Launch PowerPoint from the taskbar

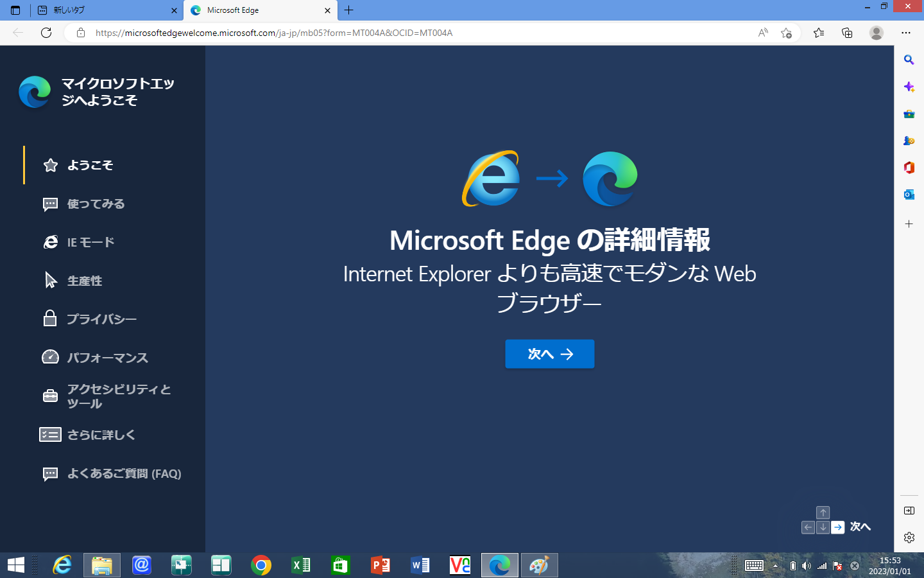(381, 565)
